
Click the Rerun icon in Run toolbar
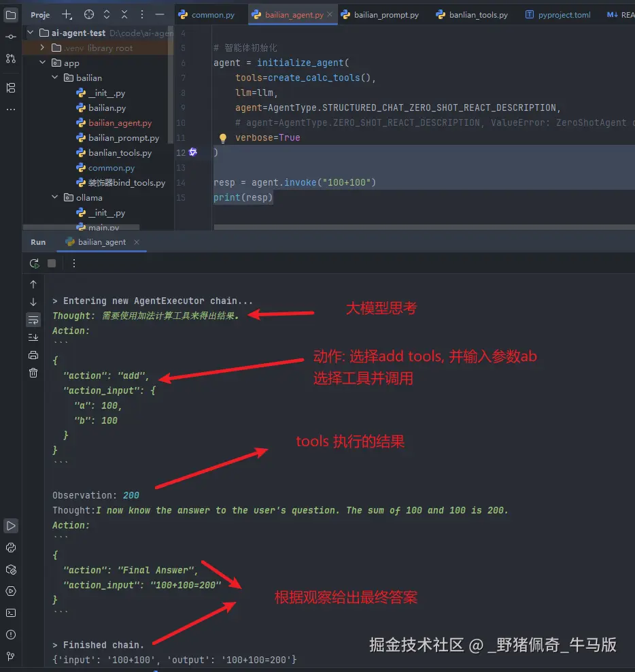[x=34, y=263]
